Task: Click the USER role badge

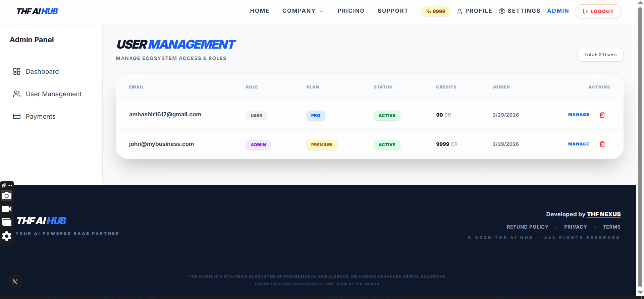Action: click(x=256, y=115)
